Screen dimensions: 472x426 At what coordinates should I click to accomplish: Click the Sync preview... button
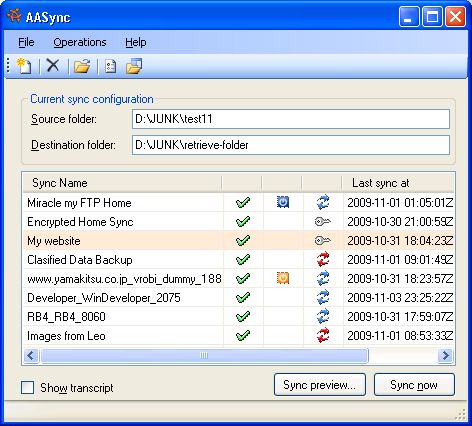coord(320,385)
